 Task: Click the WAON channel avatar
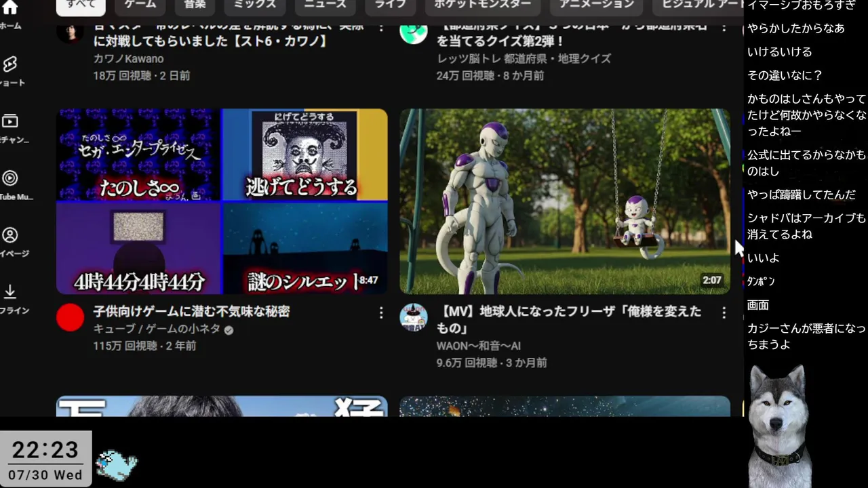[414, 317]
